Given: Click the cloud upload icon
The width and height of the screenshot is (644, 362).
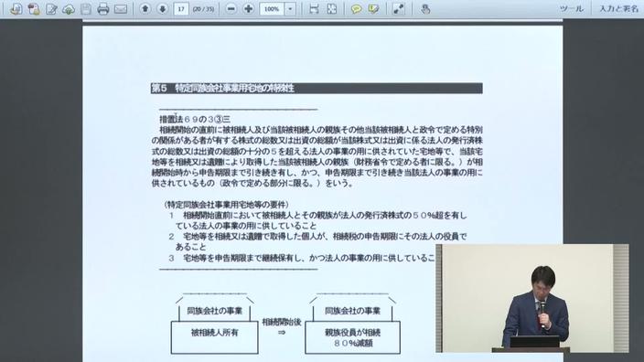Looking at the screenshot, I should coord(69,9).
